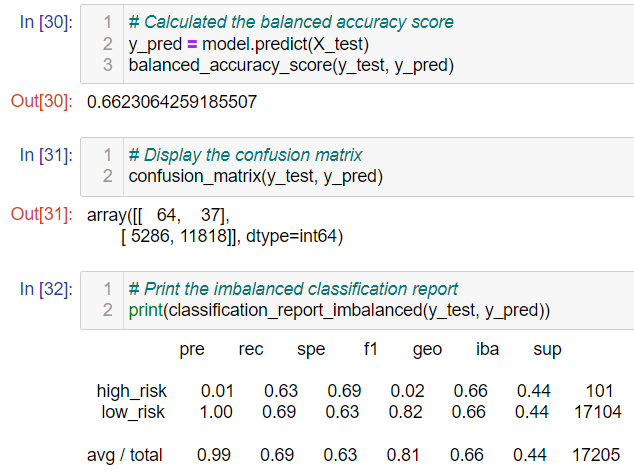
Task: Select the balanced accuracy comment in cell 30
Action: pos(291,22)
